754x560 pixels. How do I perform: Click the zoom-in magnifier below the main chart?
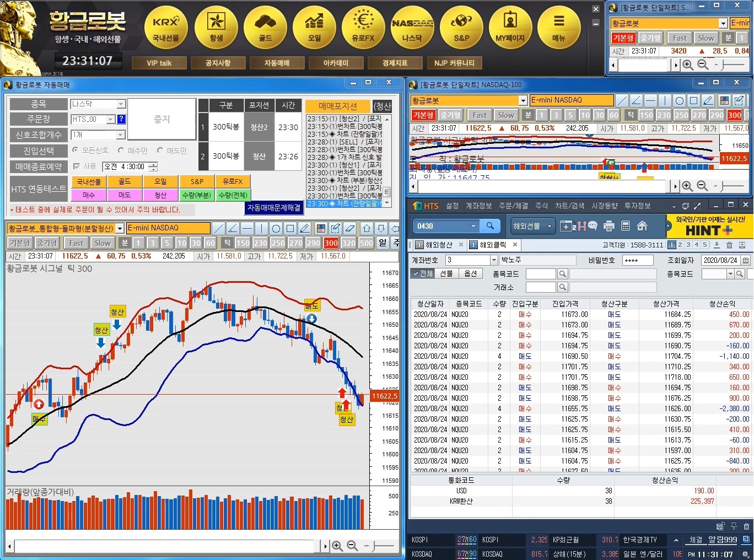pyautogui.click(x=337, y=546)
